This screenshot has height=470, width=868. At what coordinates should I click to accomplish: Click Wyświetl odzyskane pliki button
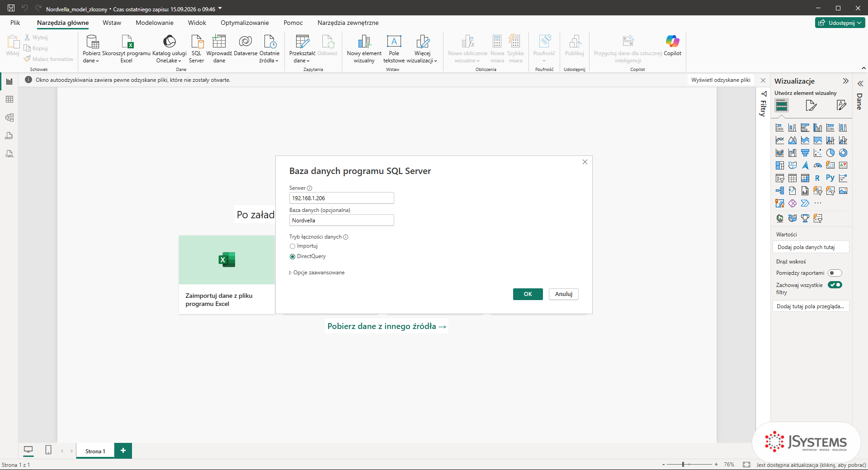[721, 80]
